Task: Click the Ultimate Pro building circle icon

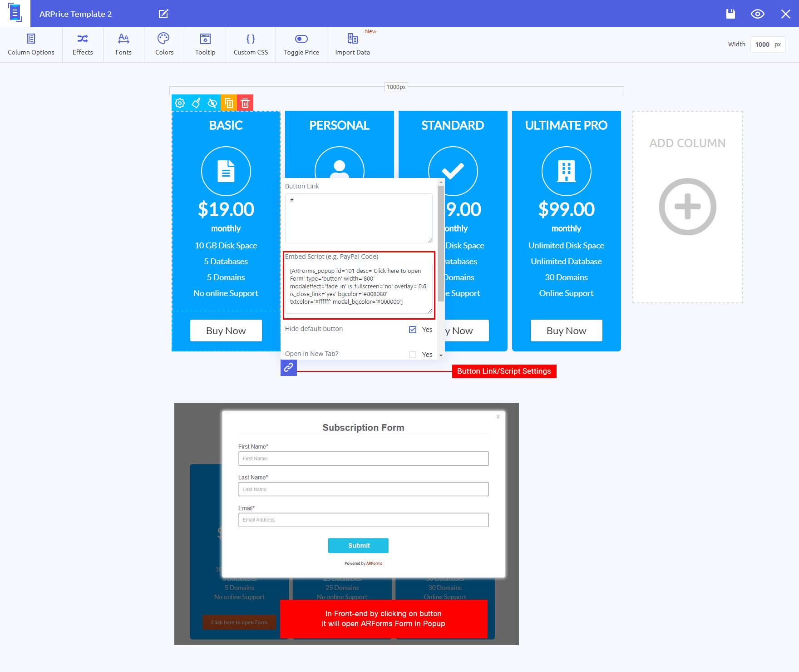Action: point(567,171)
